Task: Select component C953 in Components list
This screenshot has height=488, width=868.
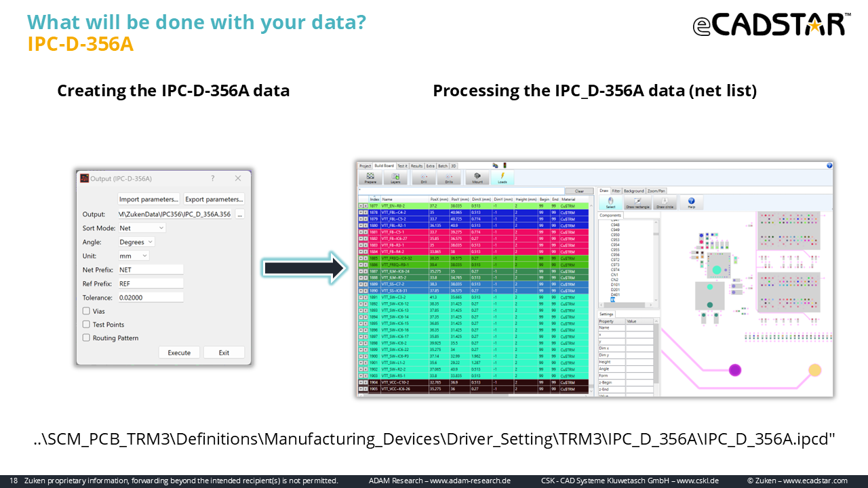Action: click(615, 239)
